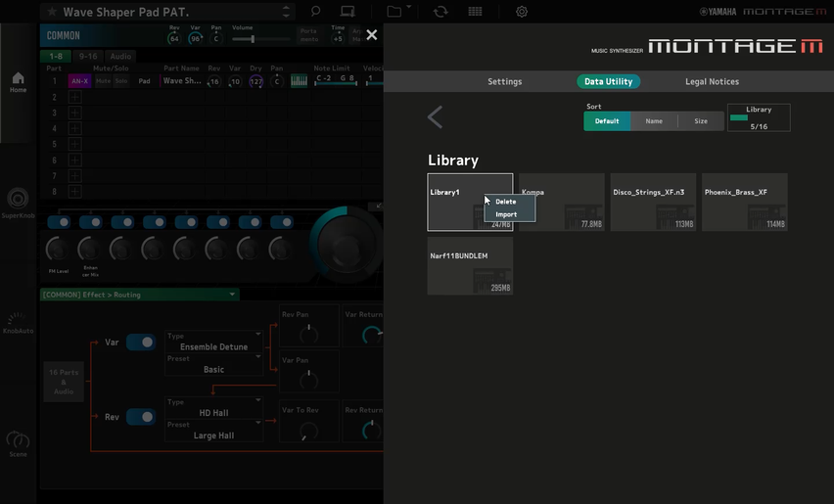
Task: Open the settings gear icon
Action: [x=522, y=12]
